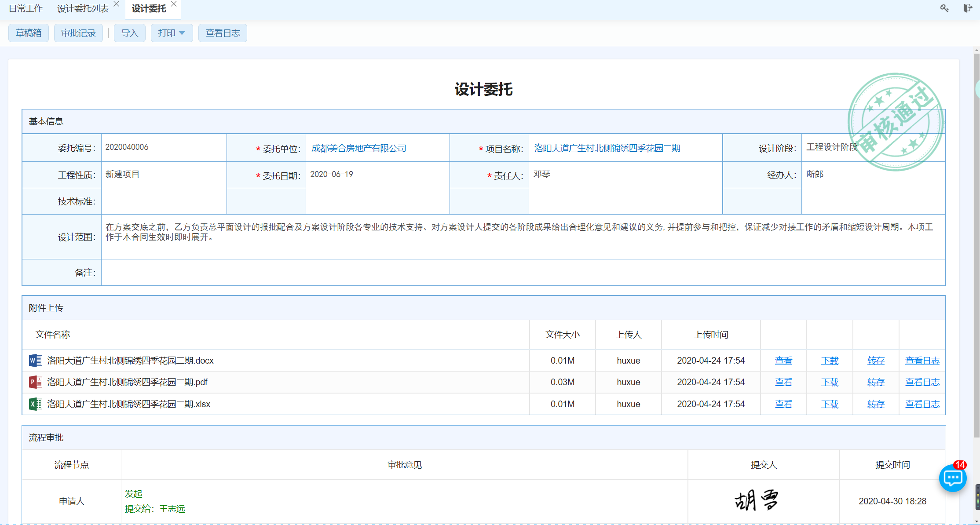Click the 查看日志 toolbar button

point(223,33)
